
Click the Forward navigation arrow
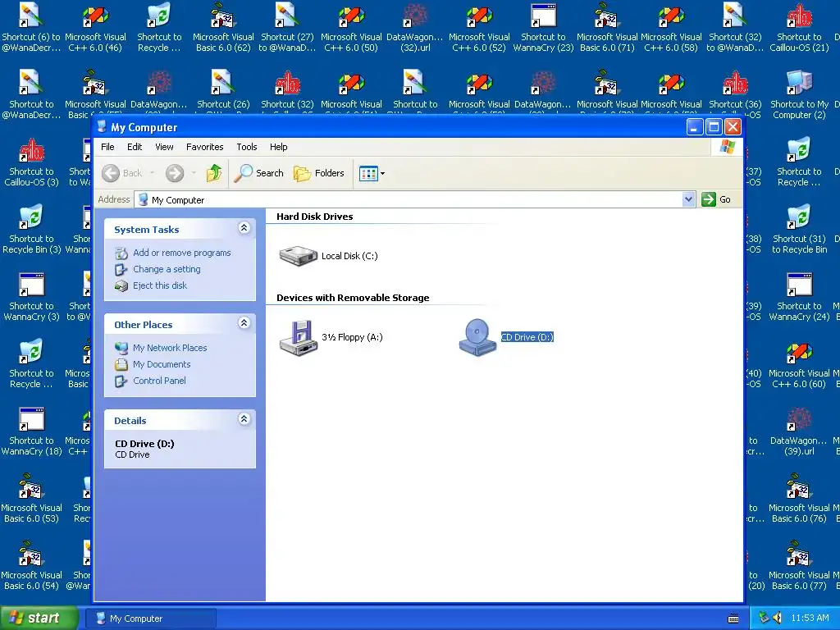175,173
